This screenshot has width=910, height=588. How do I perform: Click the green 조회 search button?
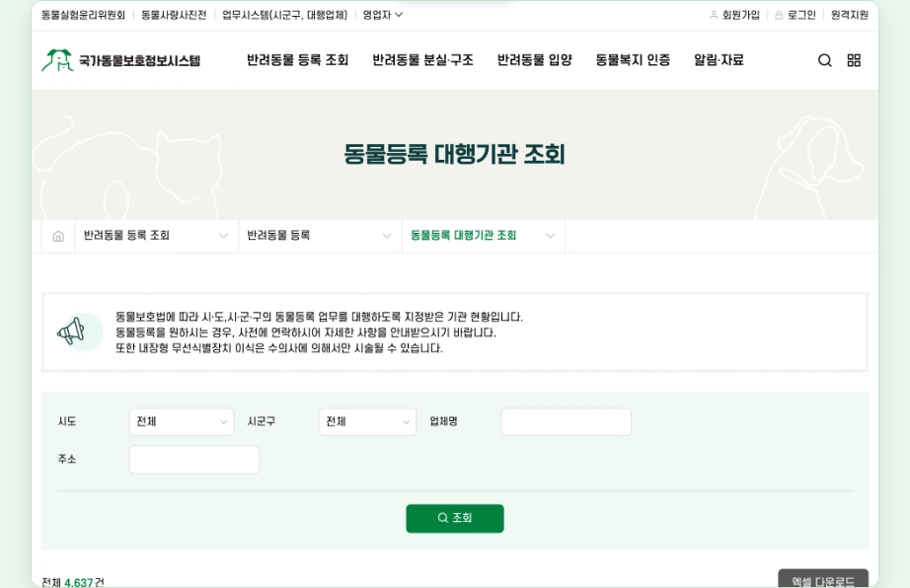(x=455, y=518)
